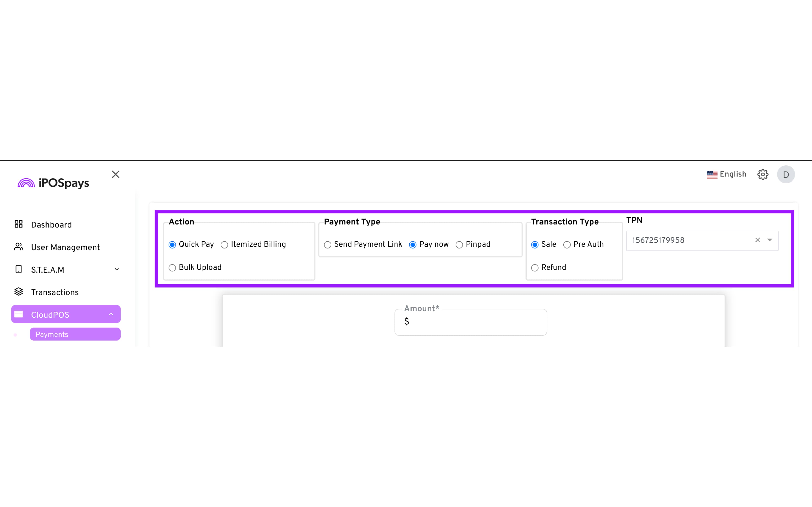
Task: Select the Itemized Billing radio option
Action: pos(225,245)
